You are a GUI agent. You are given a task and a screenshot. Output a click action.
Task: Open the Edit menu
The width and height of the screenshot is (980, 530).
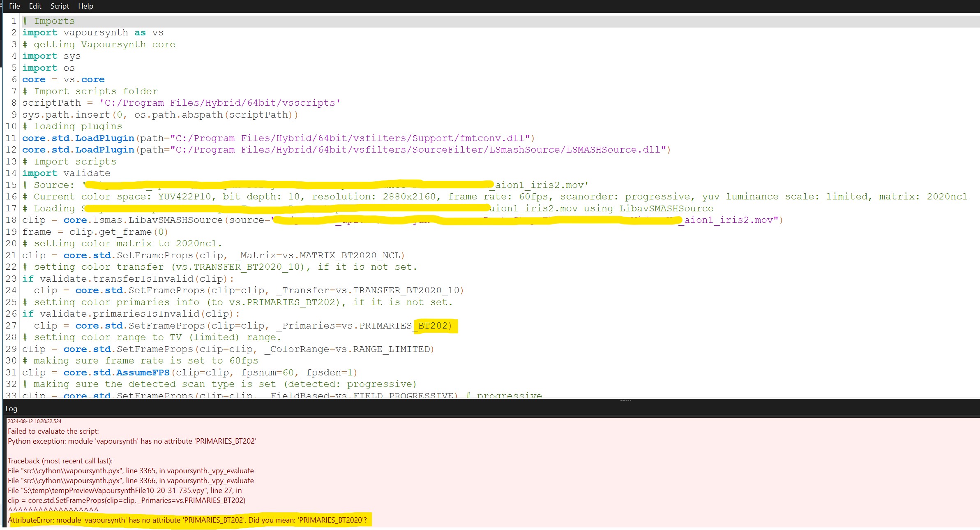point(35,6)
